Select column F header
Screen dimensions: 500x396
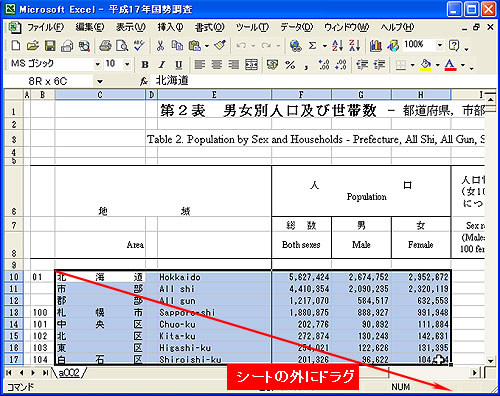point(301,95)
